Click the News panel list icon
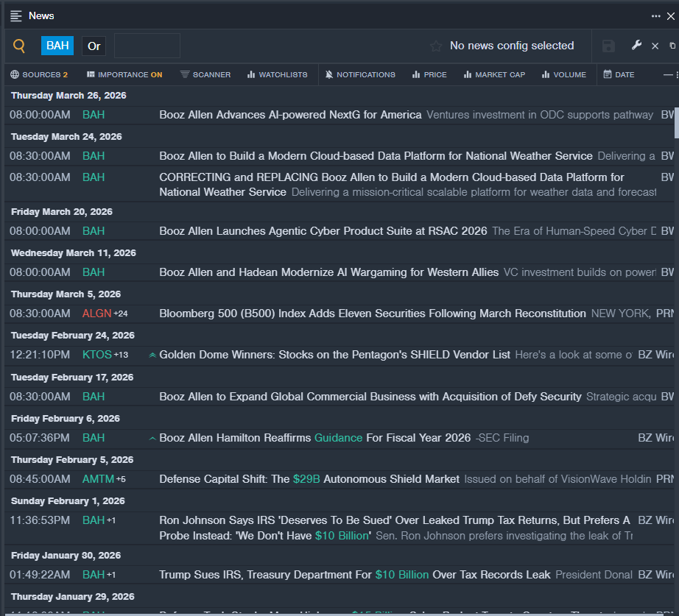Viewport: 679px width, 616px height. tap(16, 15)
